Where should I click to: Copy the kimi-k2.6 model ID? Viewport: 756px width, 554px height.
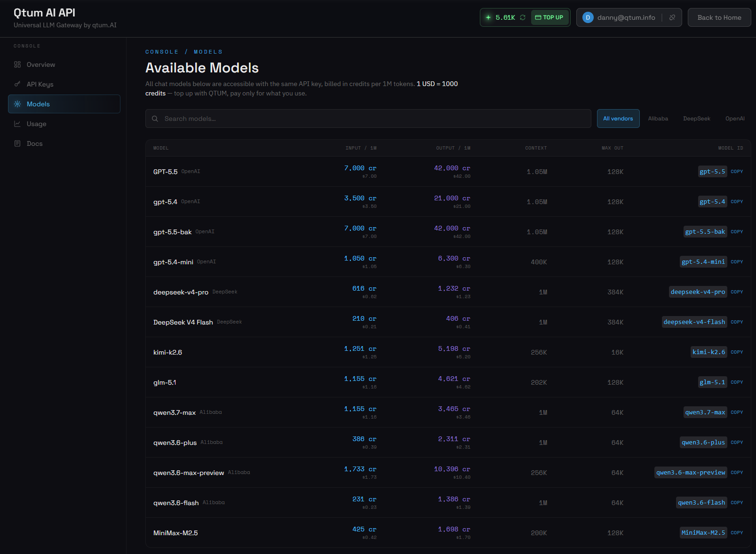pyautogui.click(x=737, y=352)
